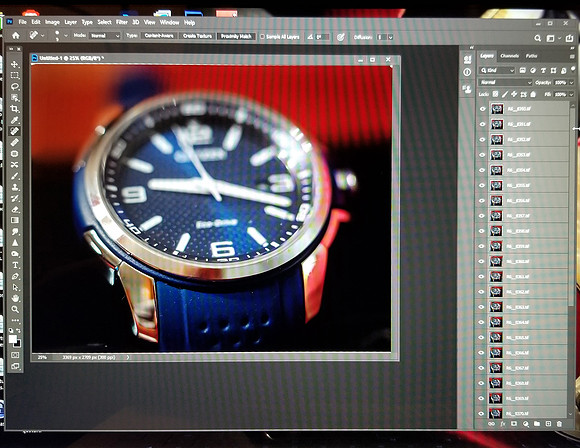Viewport: 580px width, 448px height.
Task: Toggle lock all padlock icon
Action: (533, 94)
